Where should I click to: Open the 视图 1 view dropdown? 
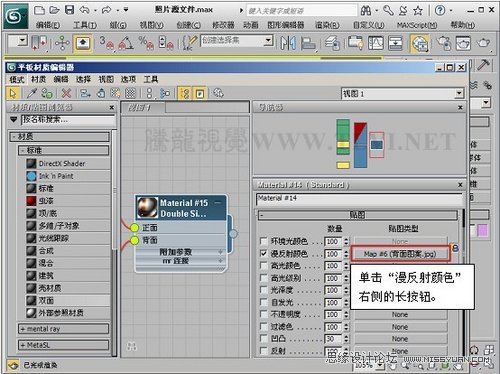pos(459,93)
